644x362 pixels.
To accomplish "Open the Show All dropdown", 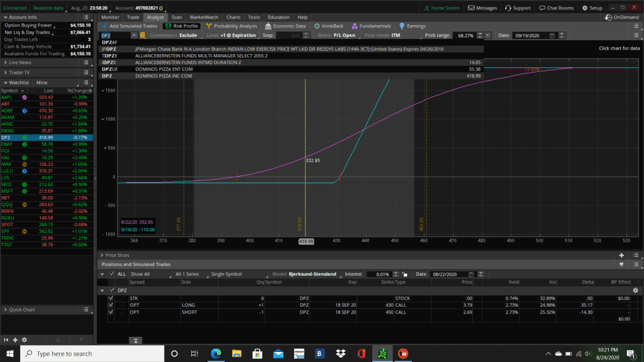I will click(148, 275).
